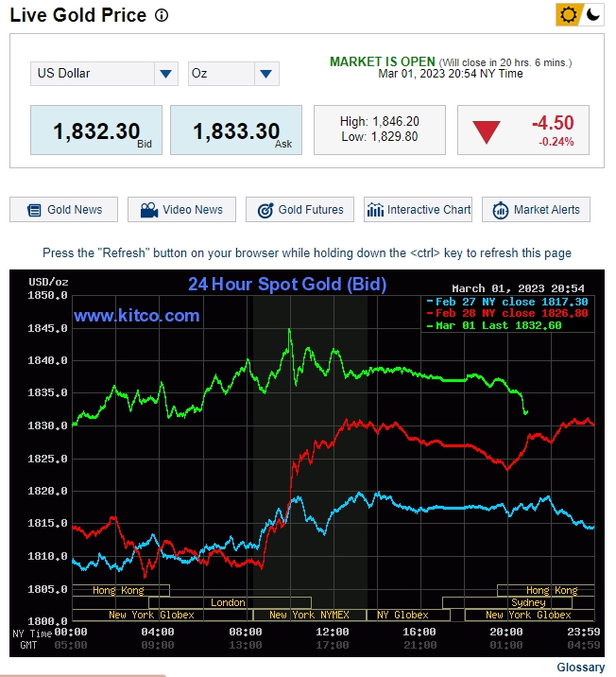Image resolution: width=616 pixels, height=677 pixels.
Task: Click the refresh instruction text
Action: click(x=307, y=253)
